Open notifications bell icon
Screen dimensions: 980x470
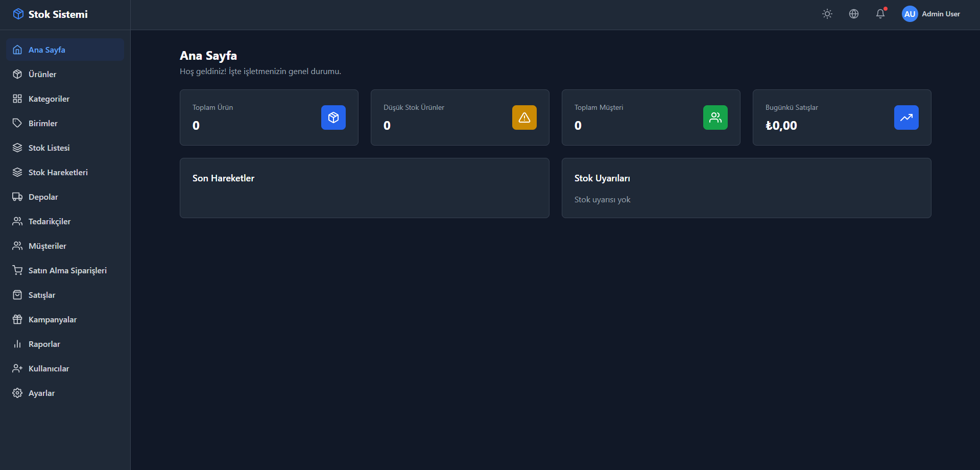tap(880, 14)
